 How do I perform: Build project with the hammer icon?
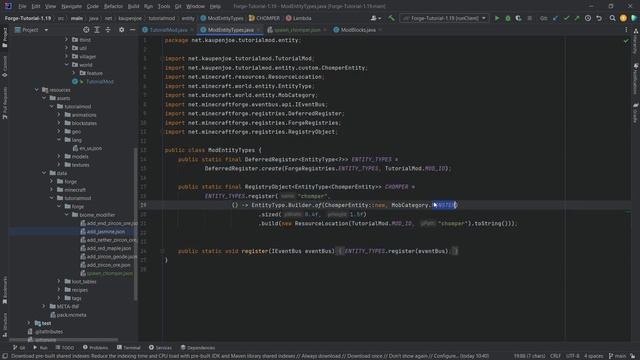(391, 18)
